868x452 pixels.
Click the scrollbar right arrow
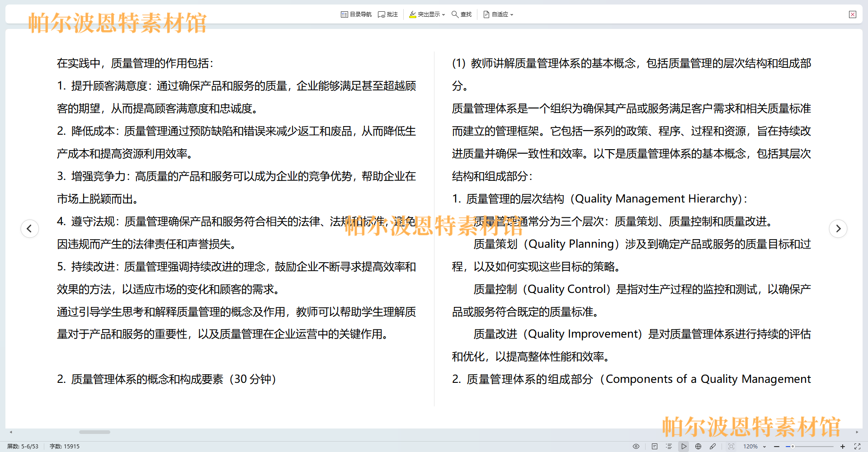coord(857,432)
